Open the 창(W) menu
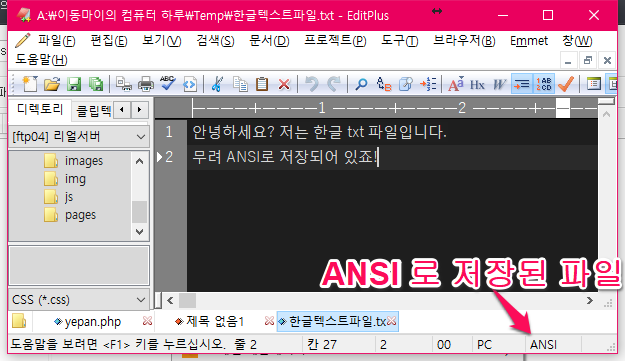Viewport: 625px width, 361px height. coord(577,41)
